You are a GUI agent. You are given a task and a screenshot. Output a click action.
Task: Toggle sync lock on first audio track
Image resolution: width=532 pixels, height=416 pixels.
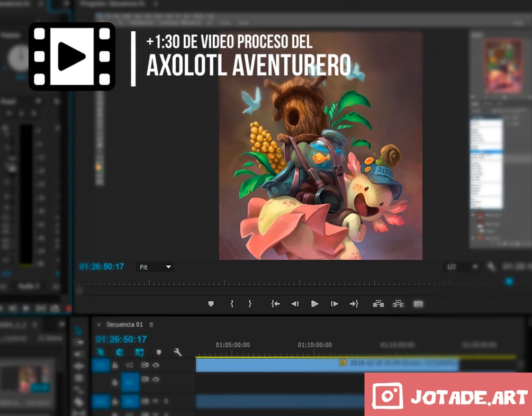[145, 401]
